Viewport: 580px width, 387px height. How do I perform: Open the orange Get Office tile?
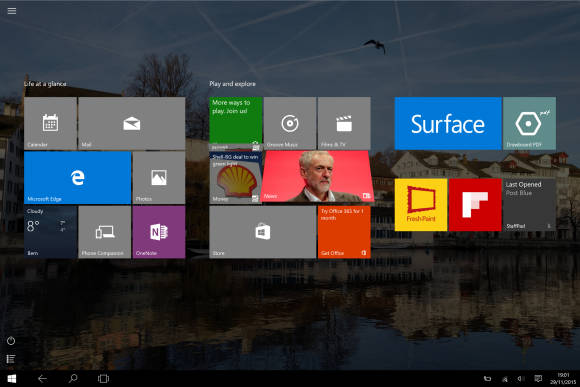(x=344, y=232)
